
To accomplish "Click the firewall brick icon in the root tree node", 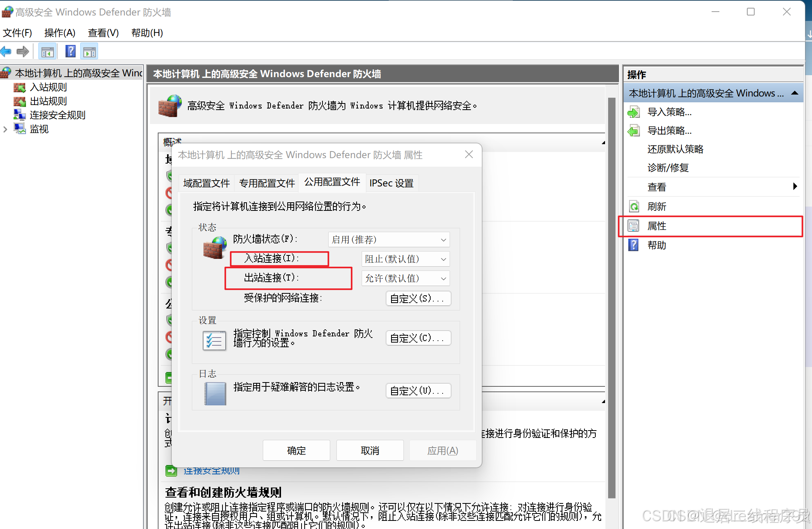I will tap(6, 72).
